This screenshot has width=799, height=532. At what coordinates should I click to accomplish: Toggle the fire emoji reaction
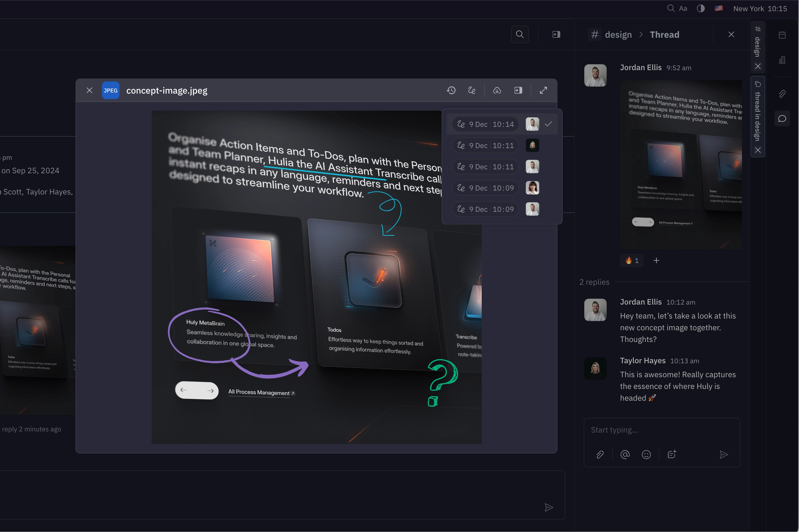632,261
